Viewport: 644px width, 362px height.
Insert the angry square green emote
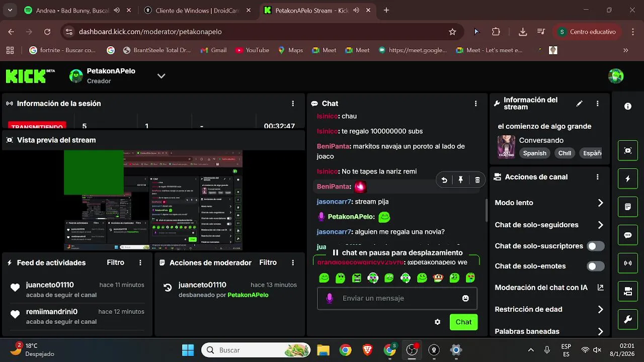[x=357, y=278]
